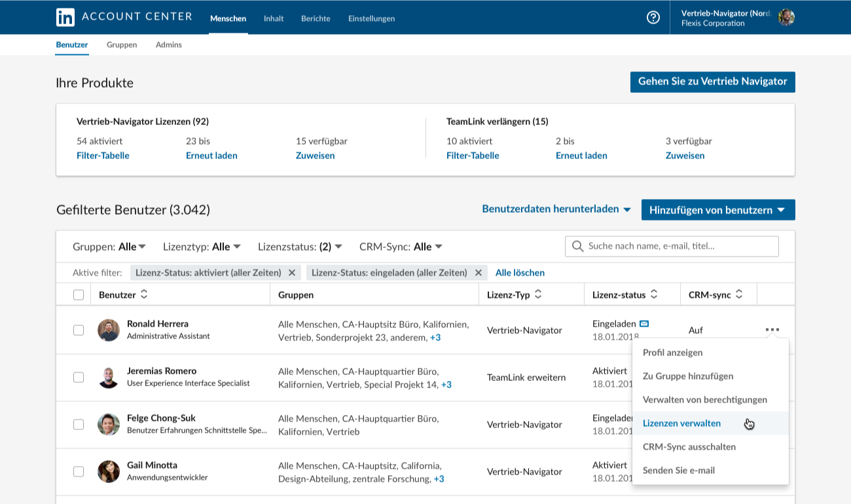Viewport: 851px width, 504px height.
Task: Open the 'Hinzufügen von benutzern' dropdown button
Action: (718, 209)
